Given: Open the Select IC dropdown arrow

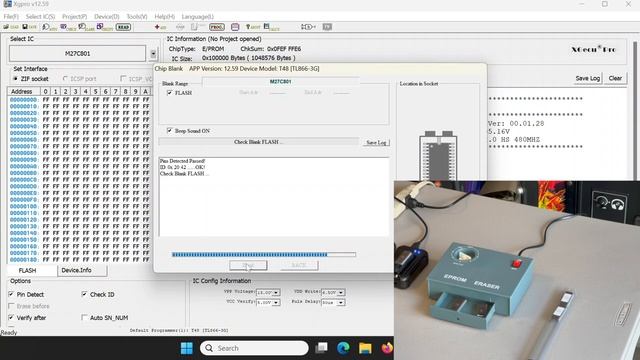Looking at the screenshot, I should pyautogui.click(x=153, y=53).
